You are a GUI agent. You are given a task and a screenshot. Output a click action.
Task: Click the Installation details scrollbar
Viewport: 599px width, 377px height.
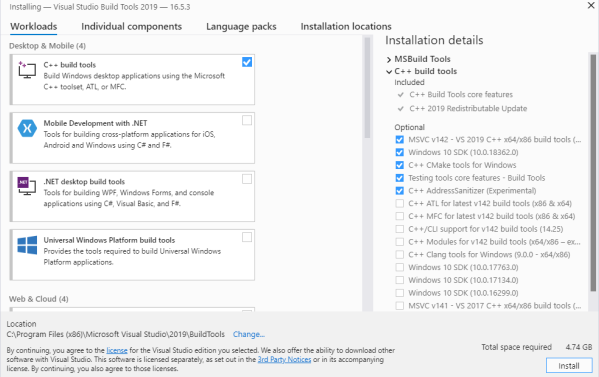pyautogui.click(x=593, y=173)
